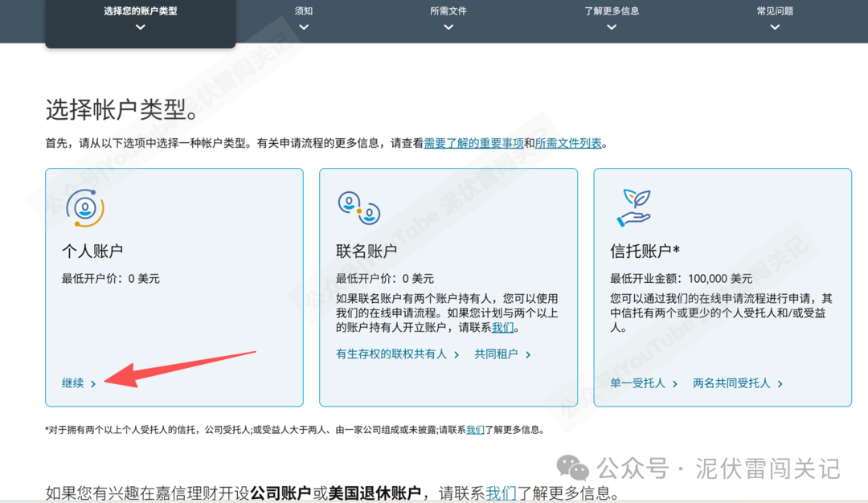Click 最低开户价 text in 联名账户 card
This screenshot has height=503, width=868.
[385, 278]
